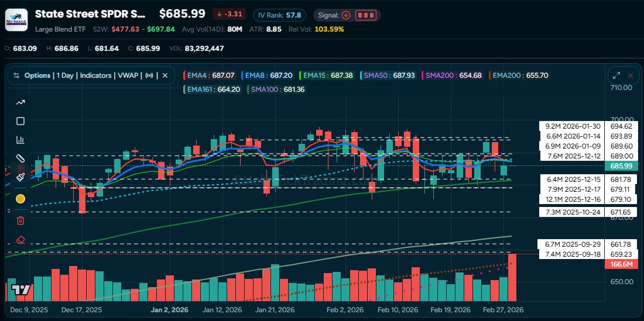Open the 1 Day timeframe selector
The image size is (644, 321).
tap(66, 75)
